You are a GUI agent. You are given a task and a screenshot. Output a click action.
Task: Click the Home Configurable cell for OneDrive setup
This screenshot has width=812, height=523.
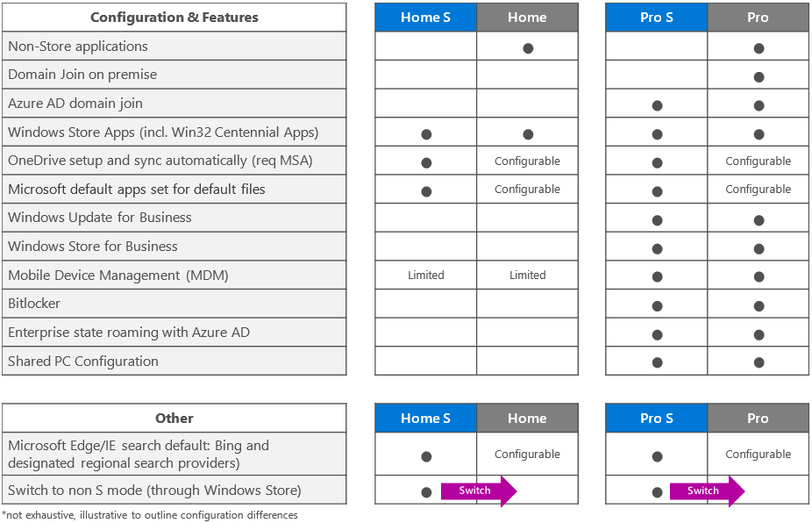point(528,161)
